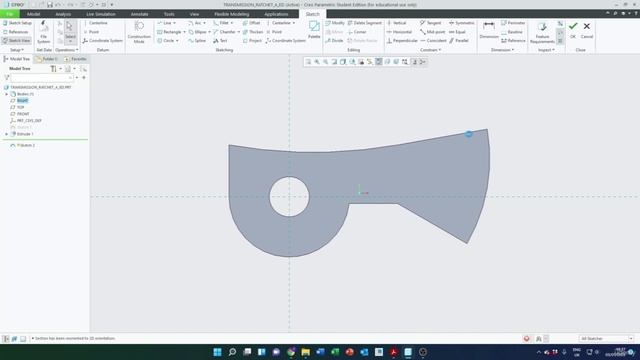The image size is (640, 360).
Task: Choose the Rectangle sketch tool
Action: point(169,32)
